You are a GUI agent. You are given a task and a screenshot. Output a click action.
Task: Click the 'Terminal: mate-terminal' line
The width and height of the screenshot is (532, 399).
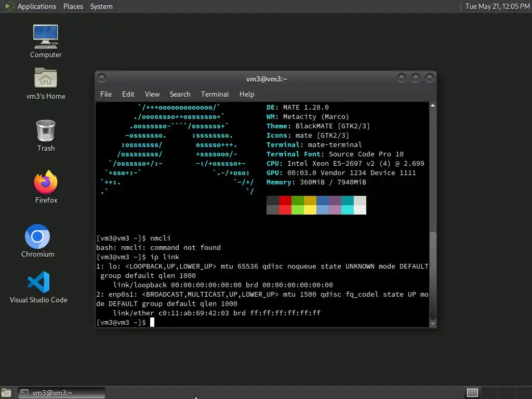[314, 144]
